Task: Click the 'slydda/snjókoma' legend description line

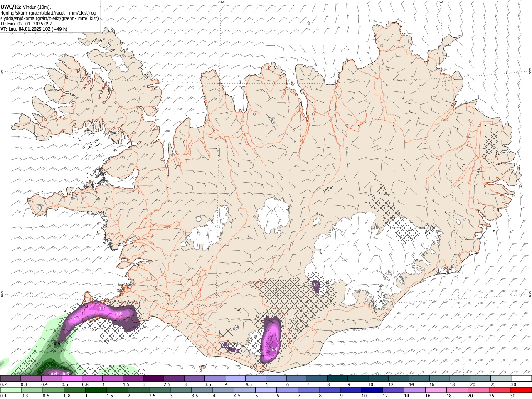Action: 49,18
